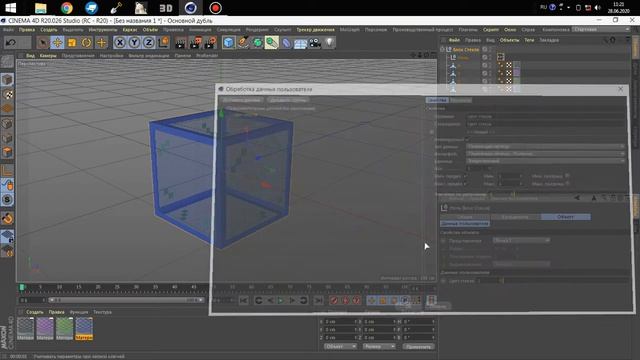The width and height of the screenshot is (640, 360).
Task: Open the Каркас menu
Action: (x=130, y=30)
